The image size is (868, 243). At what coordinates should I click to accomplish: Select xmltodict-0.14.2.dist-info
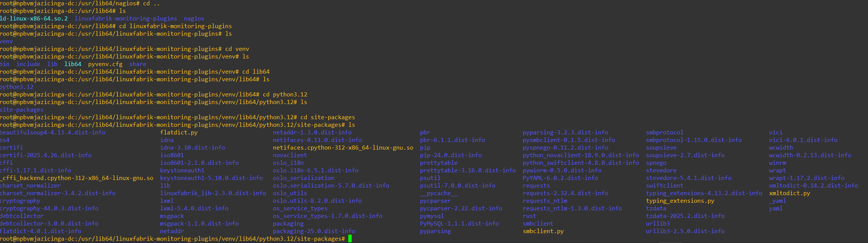click(813, 186)
